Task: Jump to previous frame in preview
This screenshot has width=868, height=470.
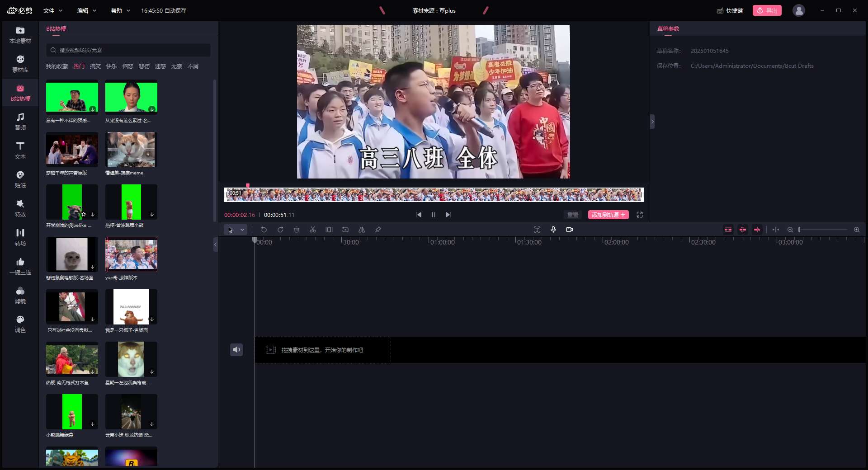Action: pos(419,215)
